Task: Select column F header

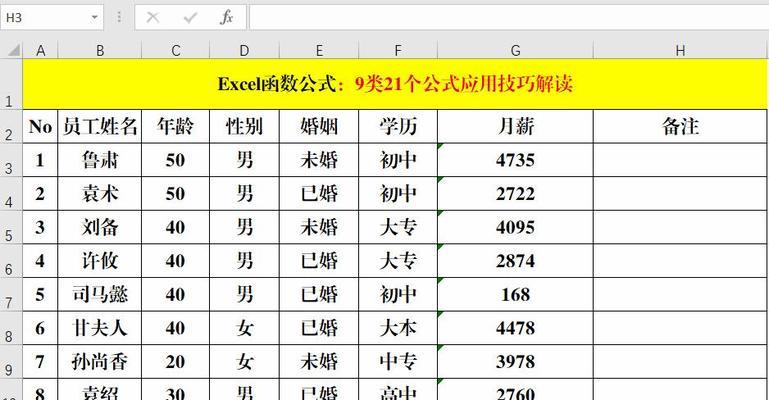Action: tap(398, 50)
